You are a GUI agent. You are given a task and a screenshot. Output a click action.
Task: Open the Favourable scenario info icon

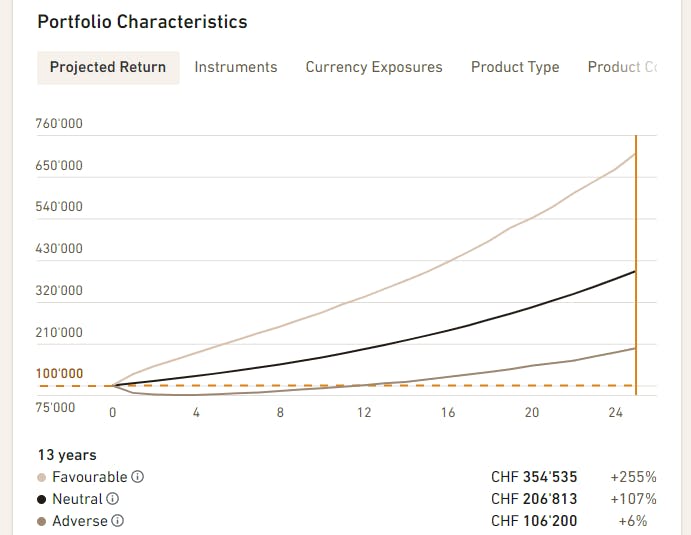[x=137, y=477]
